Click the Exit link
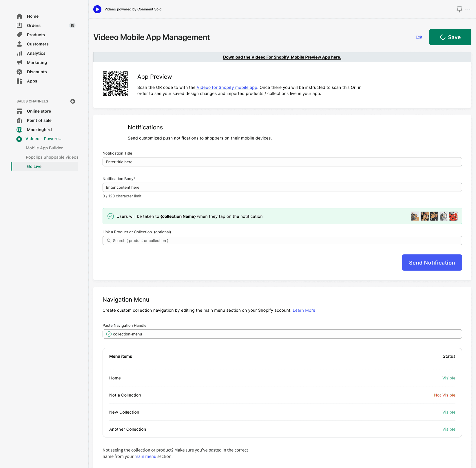The image size is (476, 468). 419,37
